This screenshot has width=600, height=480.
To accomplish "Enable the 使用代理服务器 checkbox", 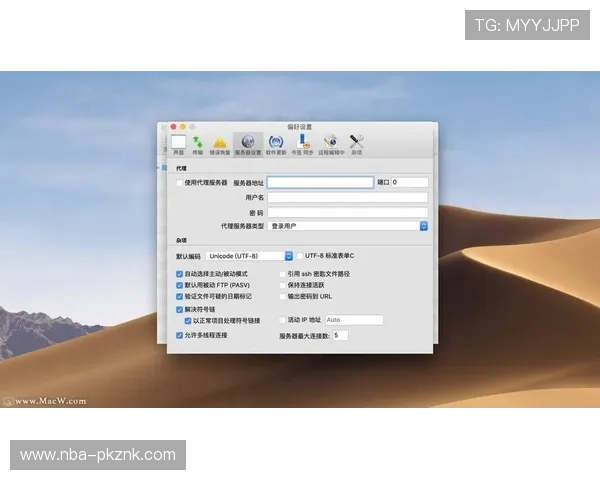I will coord(180,183).
